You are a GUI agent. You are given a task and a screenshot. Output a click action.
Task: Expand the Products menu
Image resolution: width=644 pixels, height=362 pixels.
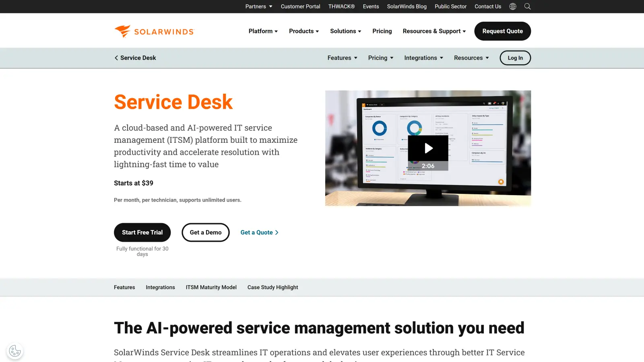click(304, 31)
